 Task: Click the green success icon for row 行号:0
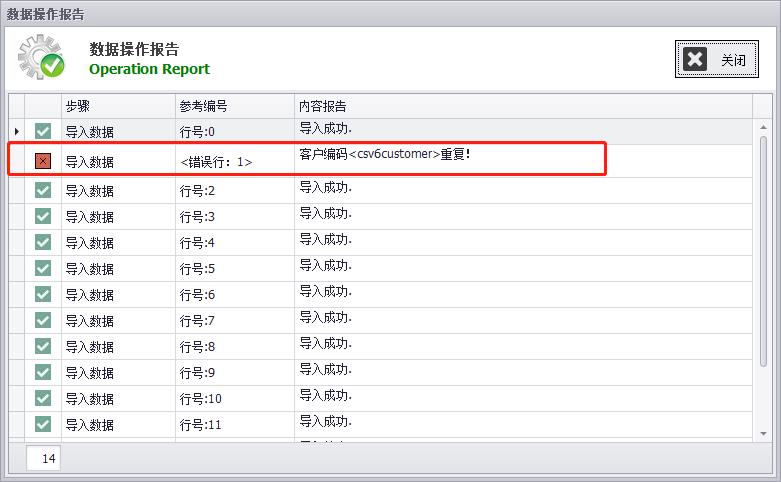(x=43, y=131)
